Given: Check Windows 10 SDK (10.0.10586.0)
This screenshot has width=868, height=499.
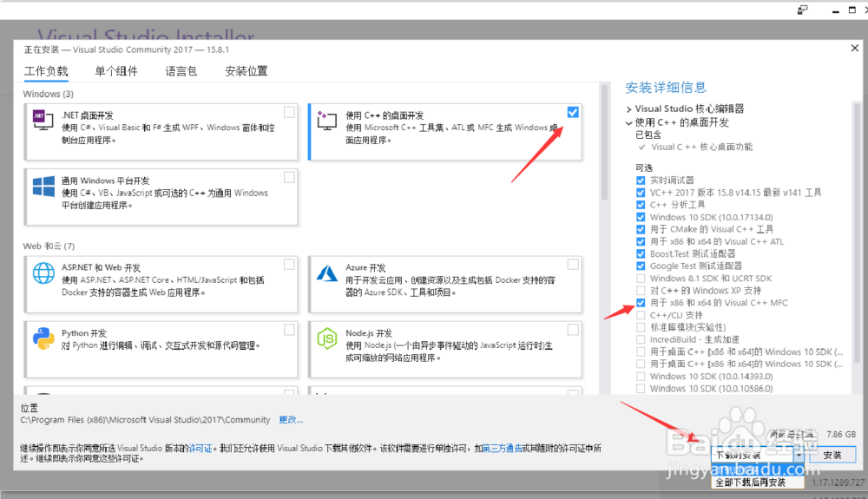Looking at the screenshot, I should pos(641,389).
